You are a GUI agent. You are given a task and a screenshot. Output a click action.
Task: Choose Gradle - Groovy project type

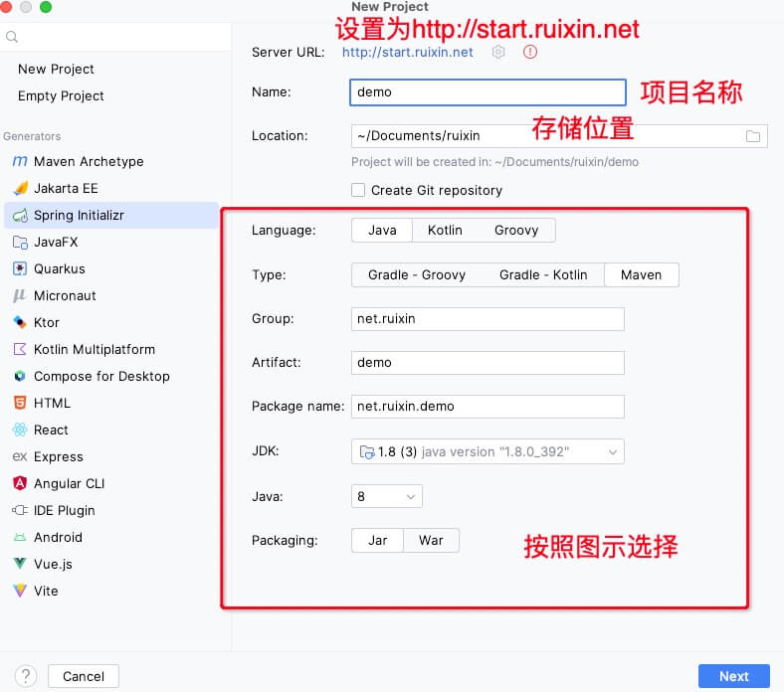[x=417, y=274]
